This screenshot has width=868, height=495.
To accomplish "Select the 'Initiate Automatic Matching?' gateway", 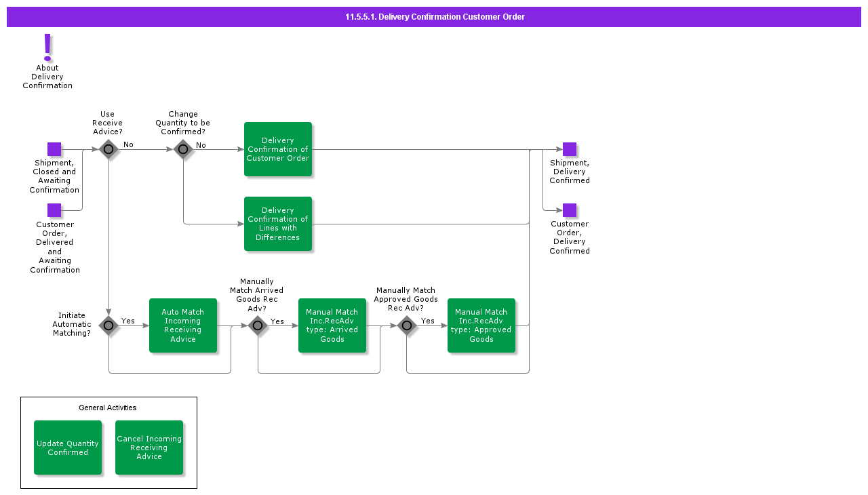I will 108,325.
